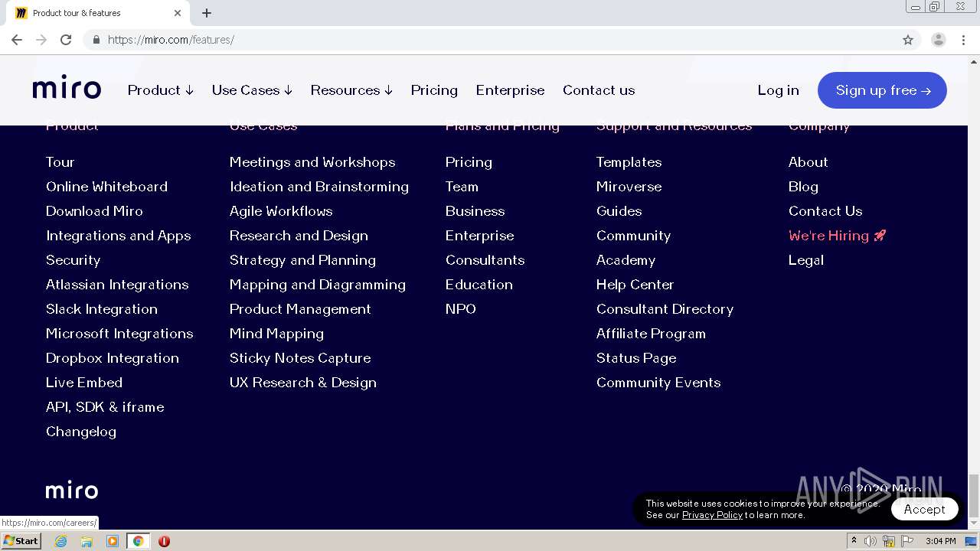Image resolution: width=980 pixels, height=551 pixels.
Task: Click the Log in link
Action: (778, 90)
